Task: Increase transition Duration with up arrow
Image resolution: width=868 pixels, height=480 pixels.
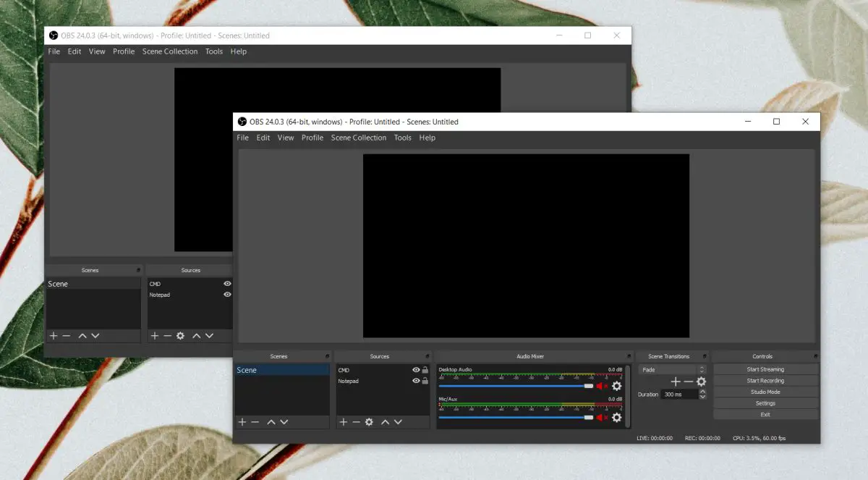Action: point(702,392)
